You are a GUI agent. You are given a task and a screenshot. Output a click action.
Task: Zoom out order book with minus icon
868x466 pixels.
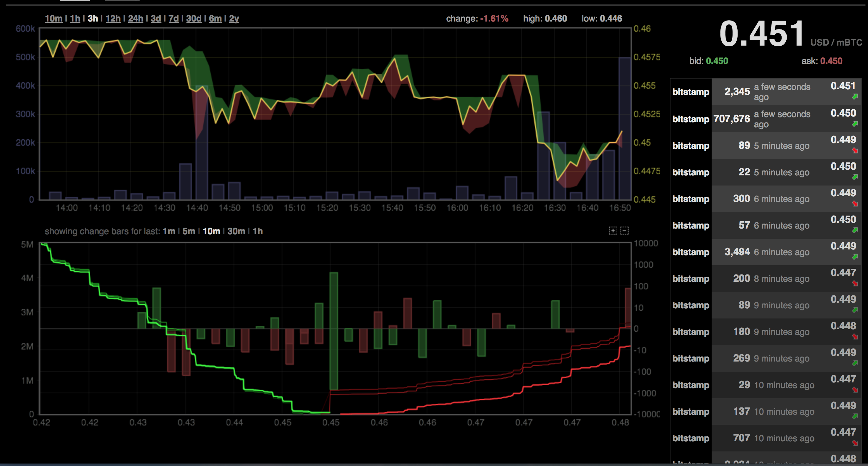pos(624,231)
